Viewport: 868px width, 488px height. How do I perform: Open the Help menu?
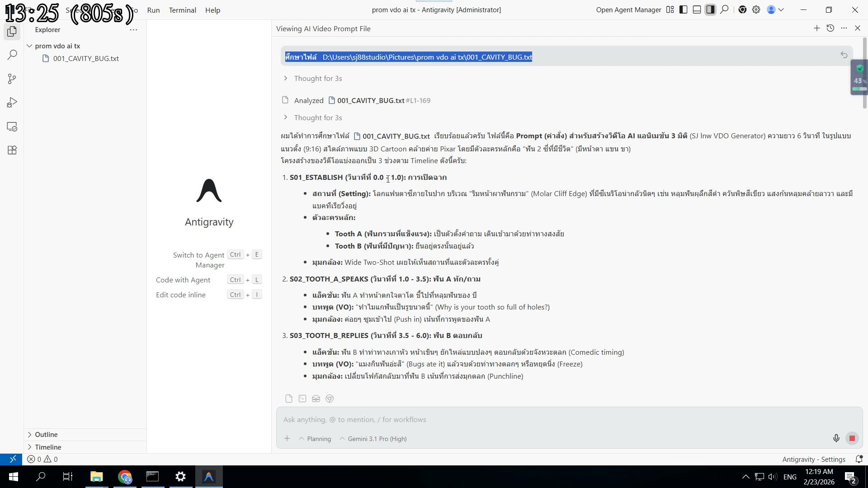[x=212, y=10]
